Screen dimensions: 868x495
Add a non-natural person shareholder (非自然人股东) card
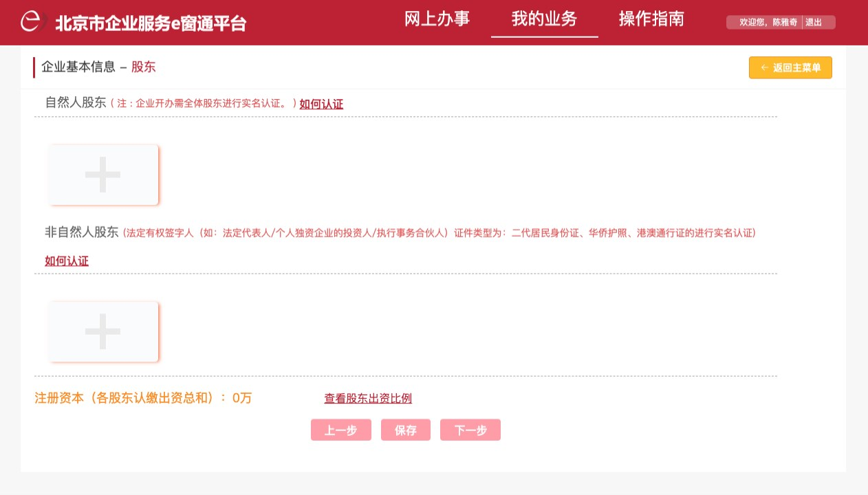[x=103, y=331]
